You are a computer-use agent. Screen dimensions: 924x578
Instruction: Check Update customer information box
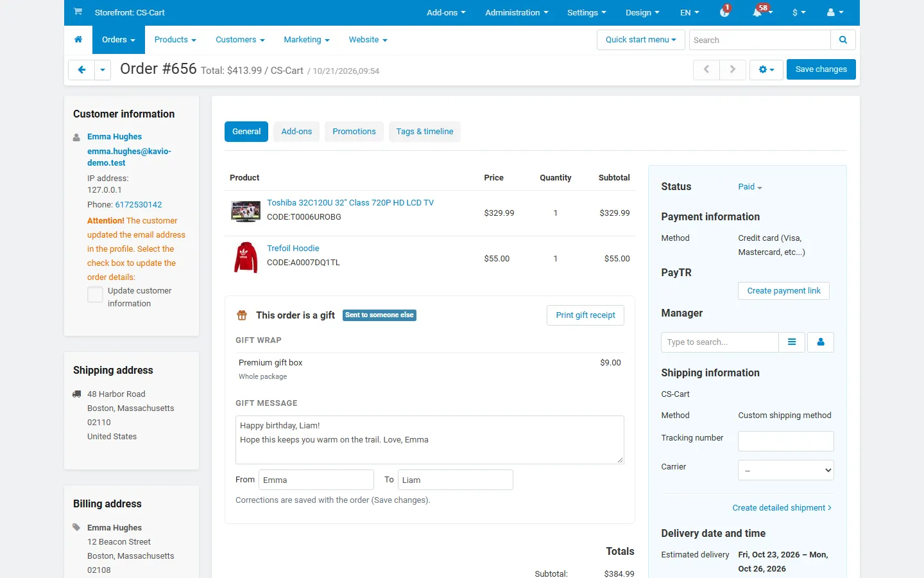point(95,294)
